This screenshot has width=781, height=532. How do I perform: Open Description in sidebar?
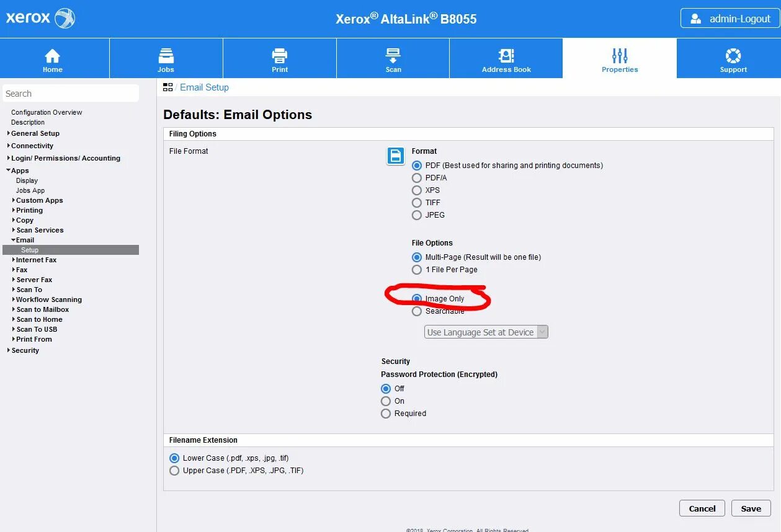click(28, 122)
